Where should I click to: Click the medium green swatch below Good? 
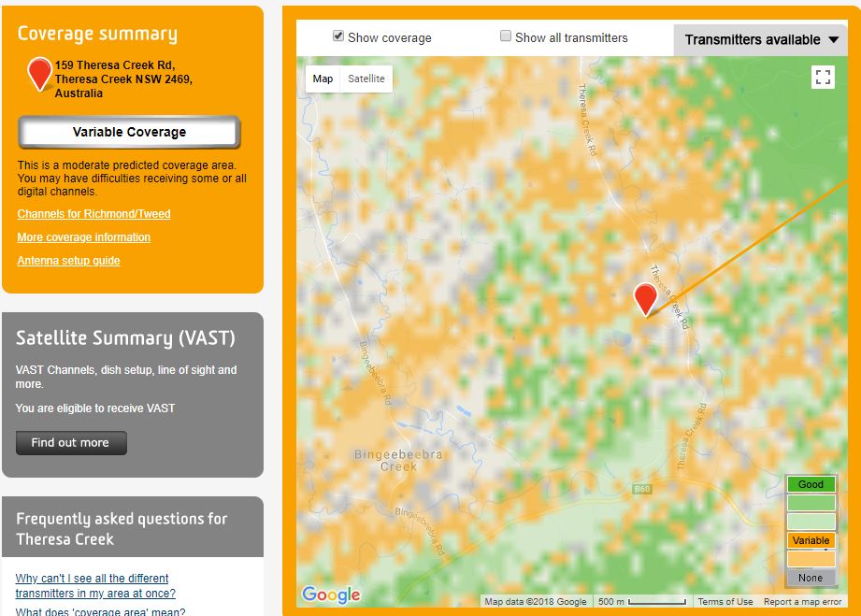[811, 503]
